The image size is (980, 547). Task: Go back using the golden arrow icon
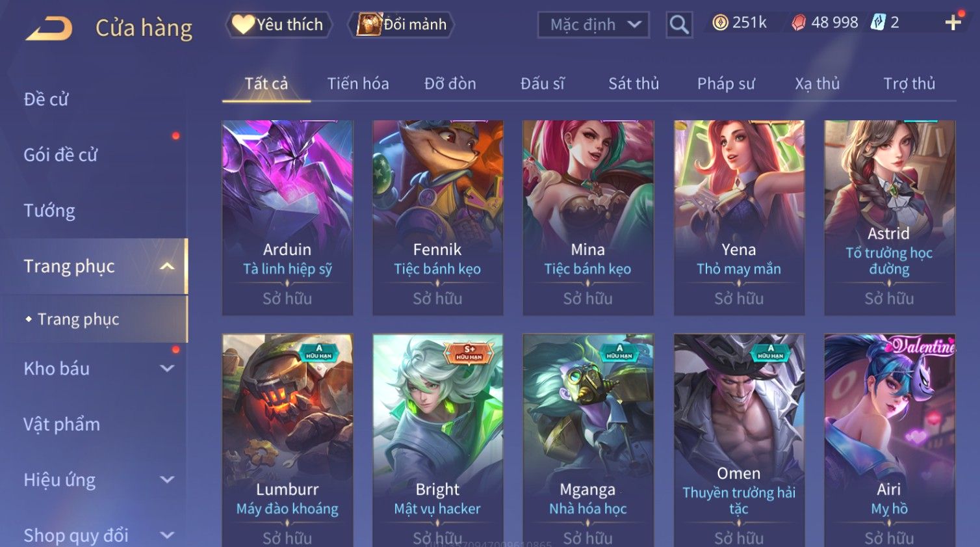[49, 28]
